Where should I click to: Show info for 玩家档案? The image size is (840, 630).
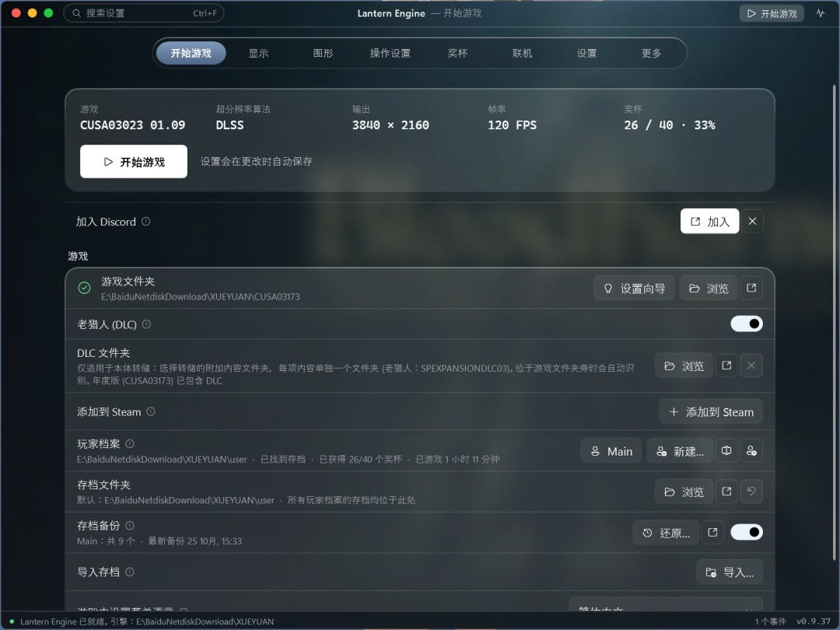[x=130, y=443]
